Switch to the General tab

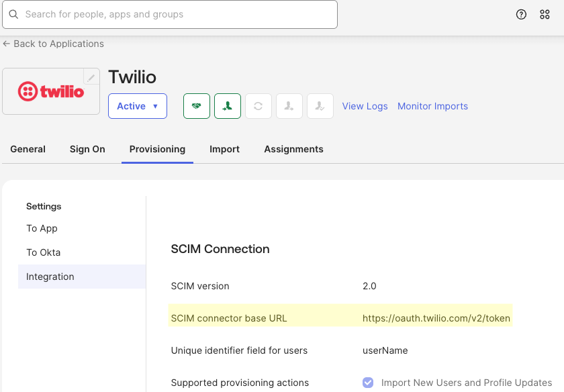tap(28, 149)
